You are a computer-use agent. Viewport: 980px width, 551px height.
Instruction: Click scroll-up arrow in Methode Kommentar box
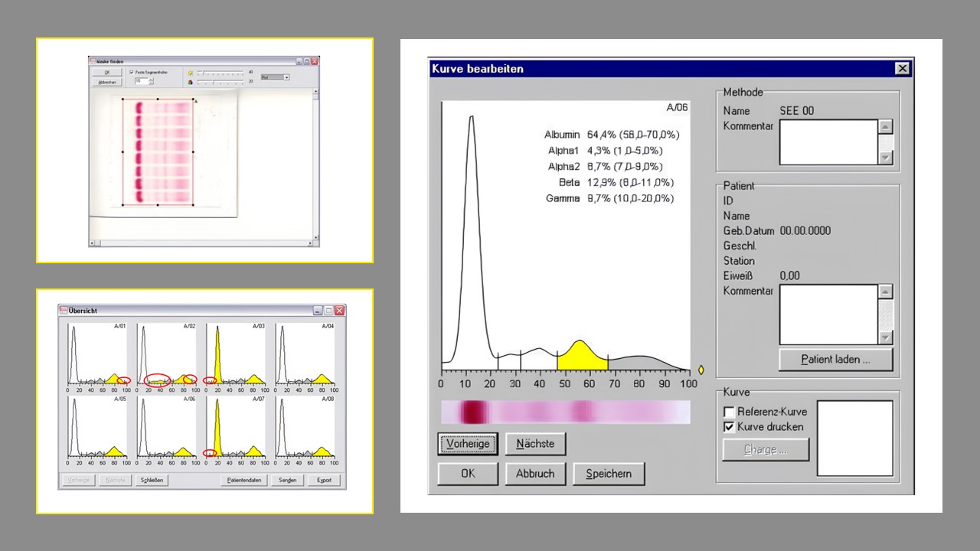click(x=885, y=127)
